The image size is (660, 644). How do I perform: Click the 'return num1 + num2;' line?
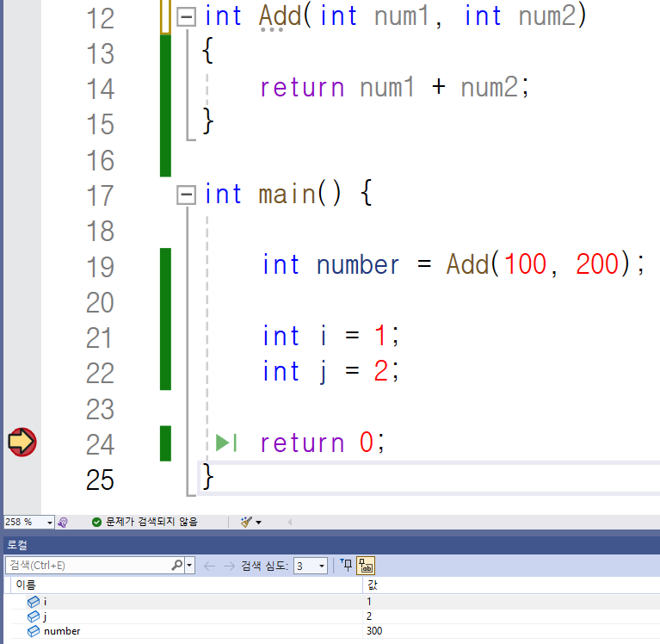pos(394,88)
